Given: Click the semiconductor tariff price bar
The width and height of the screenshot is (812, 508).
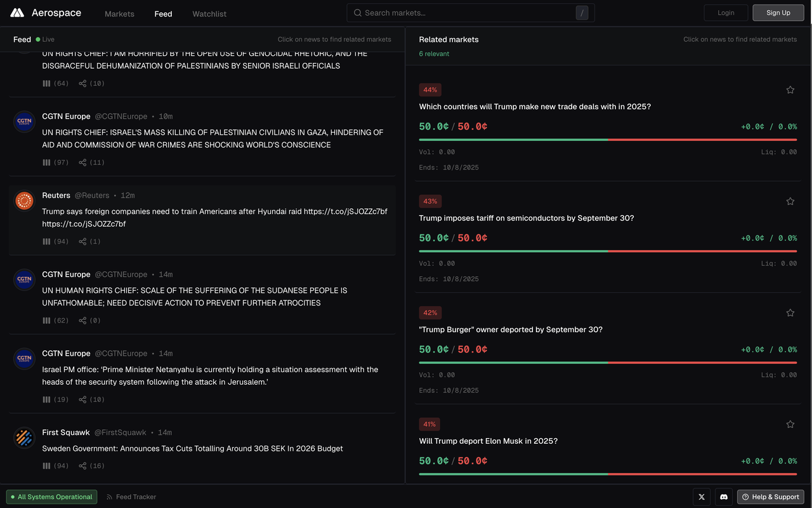Looking at the screenshot, I should click(x=607, y=251).
